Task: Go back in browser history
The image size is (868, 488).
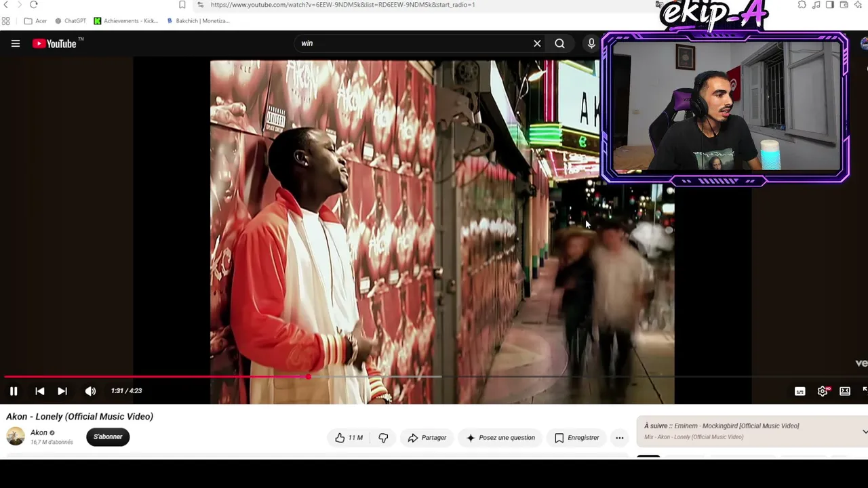Action: click(5, 5)
